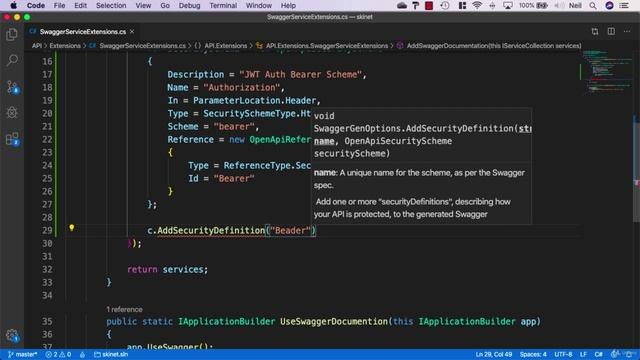
Task: Click the lightbulb quick fix icon on line 29
Action: coord(71,228)
